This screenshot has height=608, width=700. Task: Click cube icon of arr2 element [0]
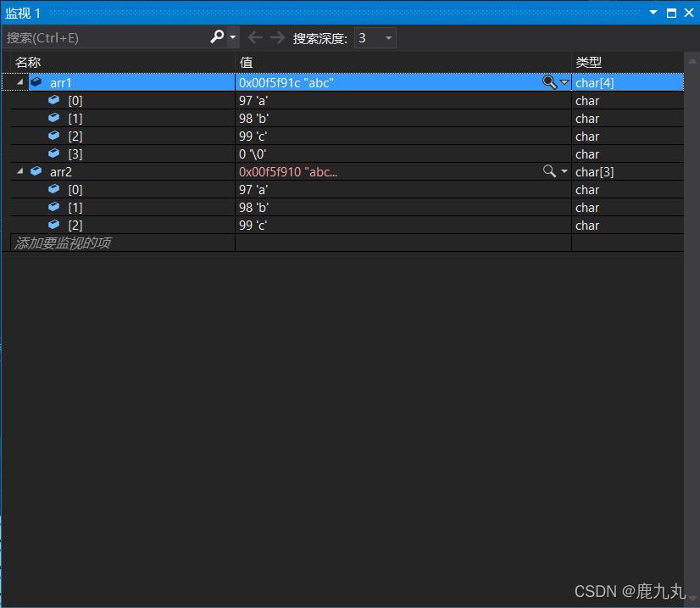click(x=54, y=189)
